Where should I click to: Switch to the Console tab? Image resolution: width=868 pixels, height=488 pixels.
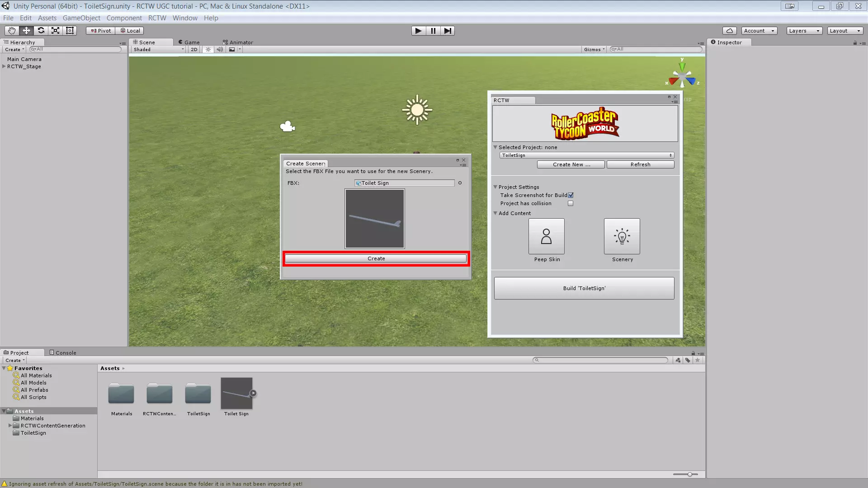pos(63,353)
